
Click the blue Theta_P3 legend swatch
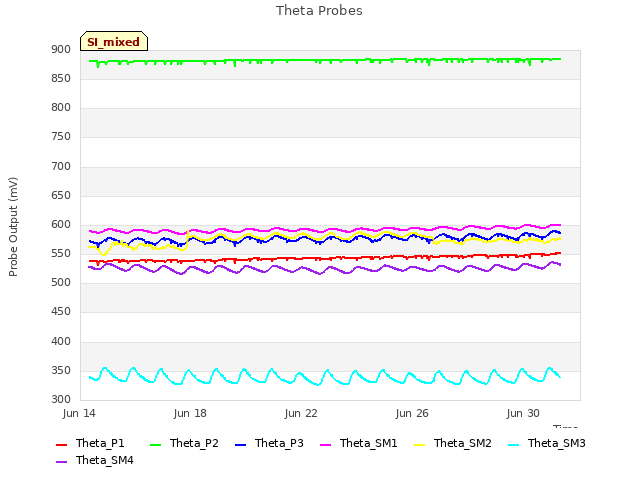(241, 444)
